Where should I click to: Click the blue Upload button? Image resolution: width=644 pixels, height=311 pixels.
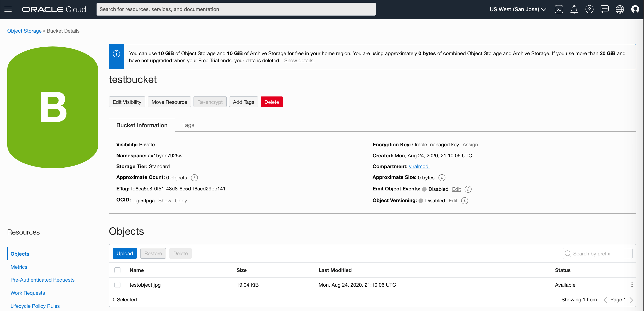(125, 253)
